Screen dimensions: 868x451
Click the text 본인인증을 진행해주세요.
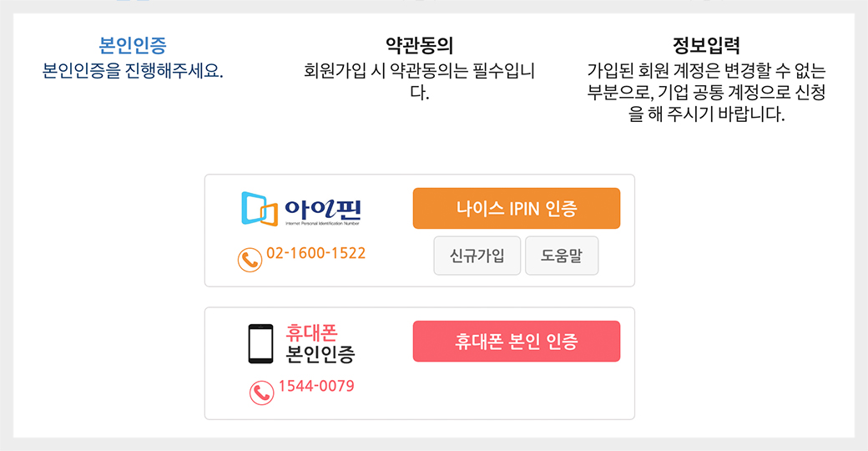(133, 70)
